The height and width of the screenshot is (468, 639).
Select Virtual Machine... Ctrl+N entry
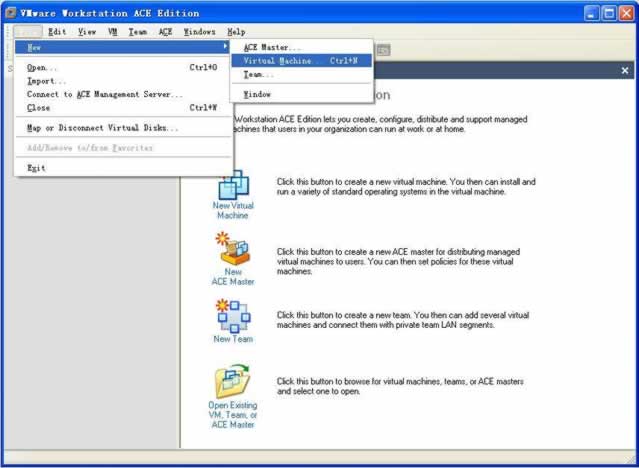click(302, 61)
